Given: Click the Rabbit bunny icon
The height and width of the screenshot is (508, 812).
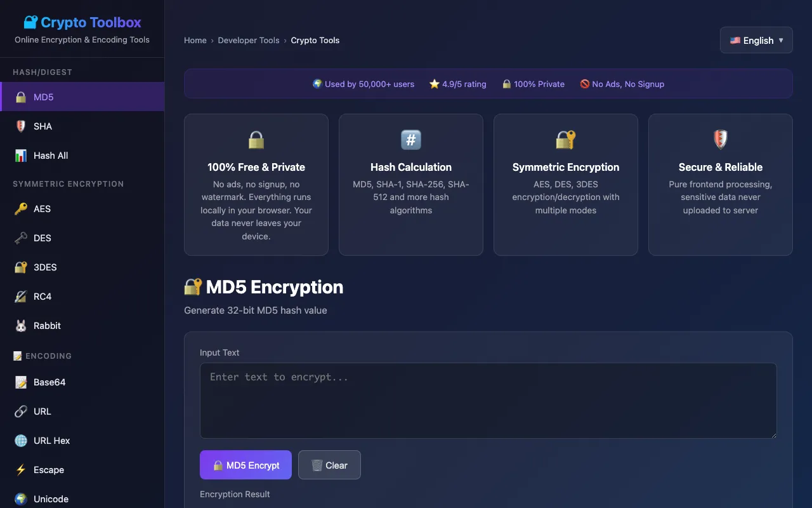Looking at the screenshot, I should pyautogui.click(x=21, y=326).
